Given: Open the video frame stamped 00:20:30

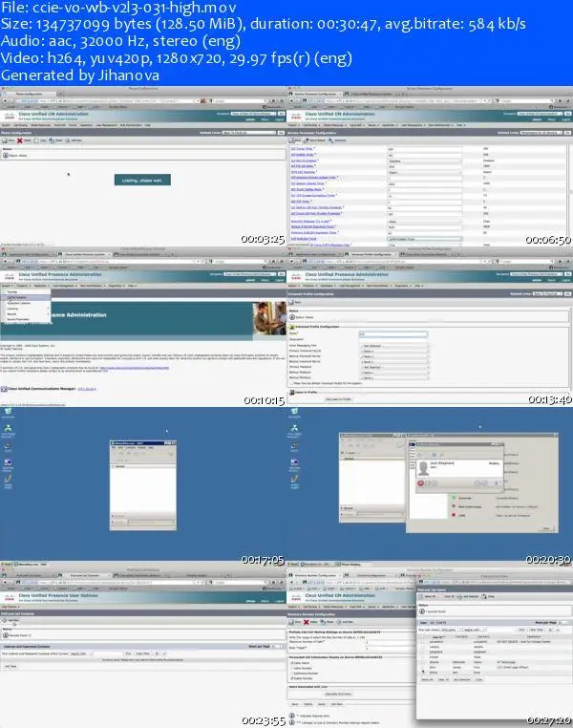Looking at the screenshot, I should click(x=430, y=487).
